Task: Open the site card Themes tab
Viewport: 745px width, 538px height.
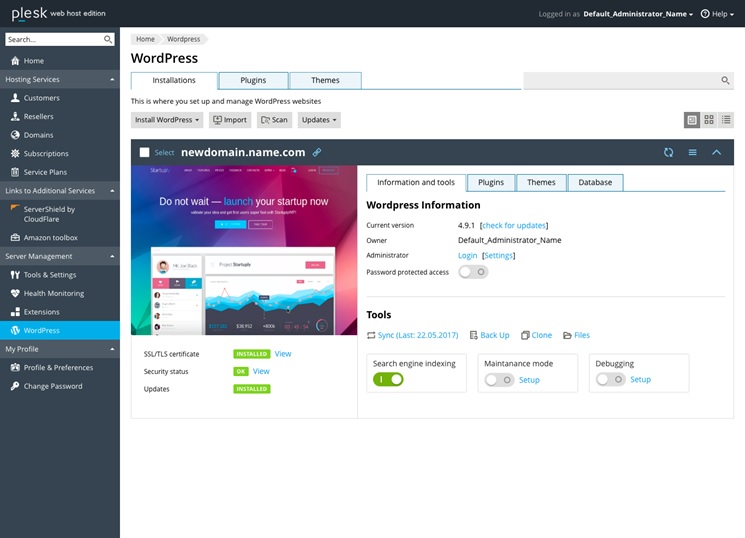Action: (541, 183)
